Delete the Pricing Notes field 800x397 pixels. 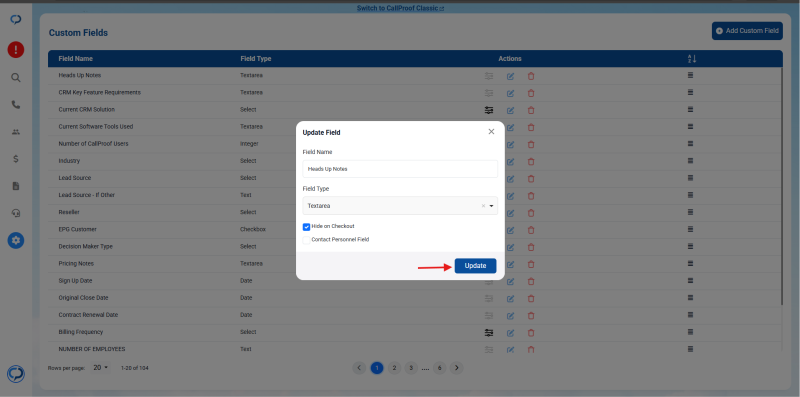(531, 264)
